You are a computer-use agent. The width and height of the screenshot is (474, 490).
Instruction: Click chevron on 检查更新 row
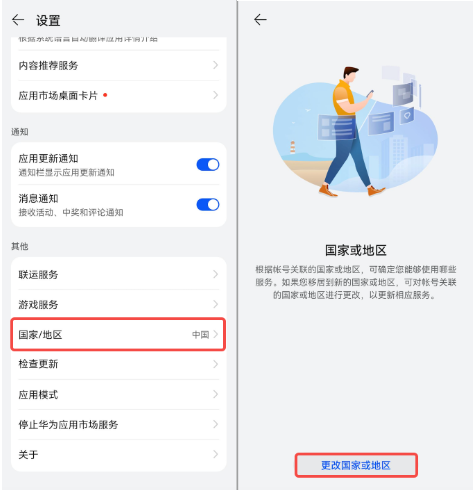coord(216,364)
